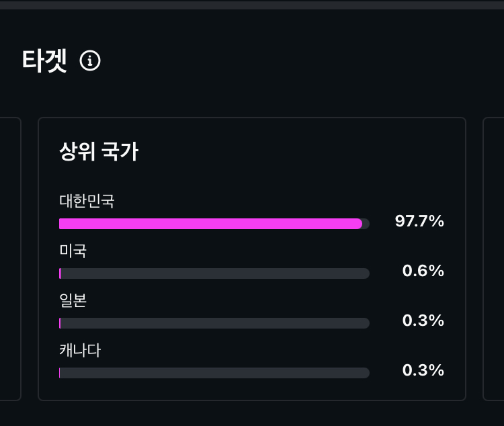This screenshot has height=426, width=504.
Task: Select the 일본 country label
Action: point(73,300)
